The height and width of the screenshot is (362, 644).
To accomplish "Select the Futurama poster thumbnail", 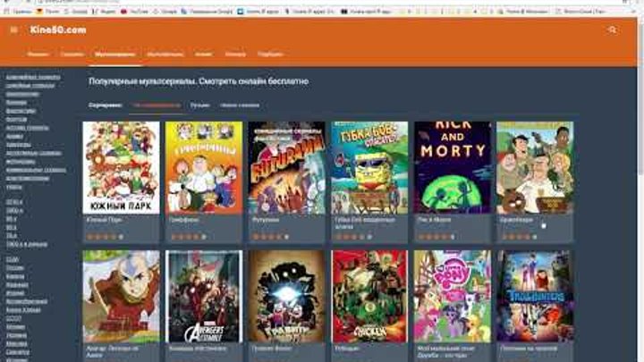I will [x=286, y=167].
